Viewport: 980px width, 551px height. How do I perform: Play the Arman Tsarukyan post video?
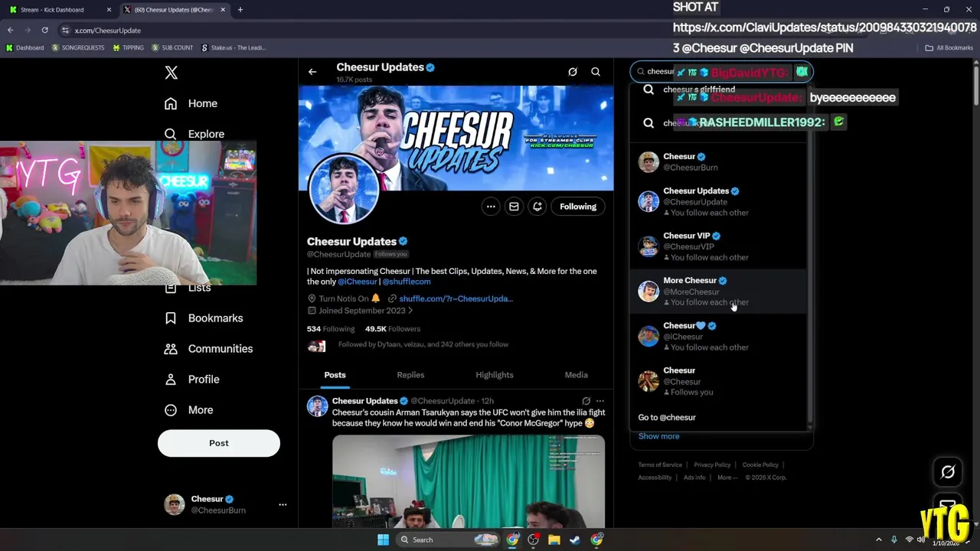click(x=469, y=481)
